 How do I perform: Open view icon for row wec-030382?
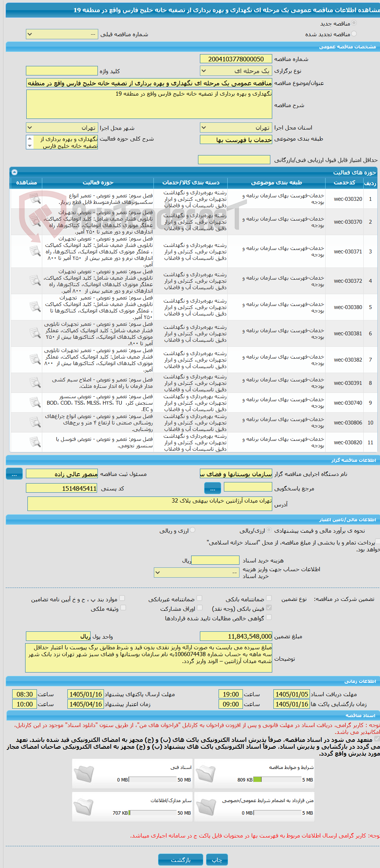[x=35, y=359]
